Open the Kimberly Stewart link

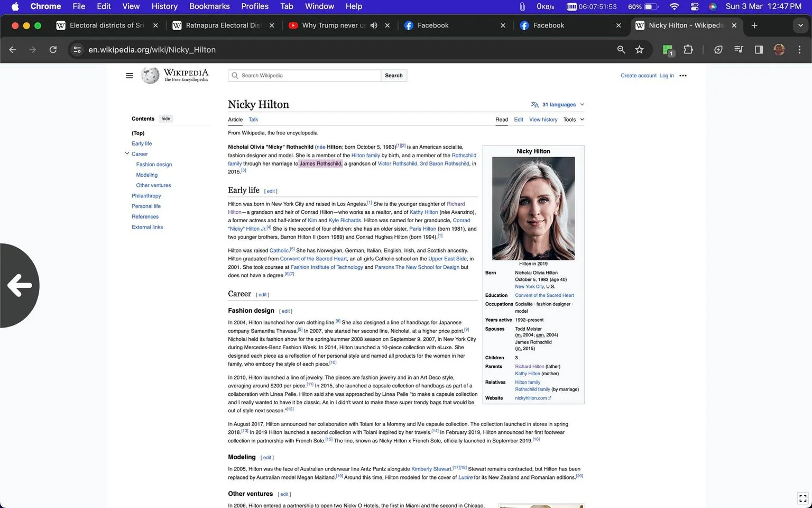coord(431,469)
